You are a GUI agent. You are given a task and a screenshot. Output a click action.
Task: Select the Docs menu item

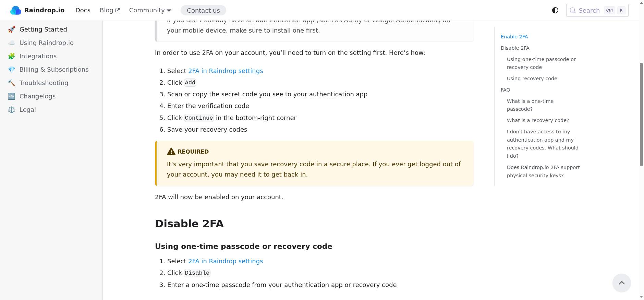coord(83,10)
